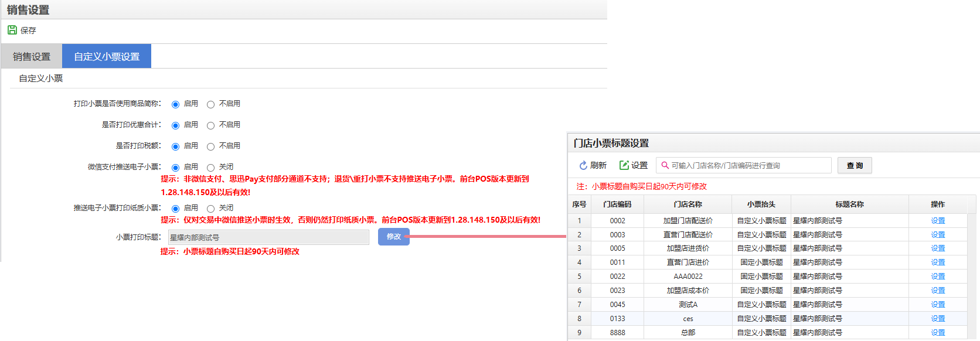Screen dimensions: 980x341
Task: Enable product short name on receipt
Action: 175,104
